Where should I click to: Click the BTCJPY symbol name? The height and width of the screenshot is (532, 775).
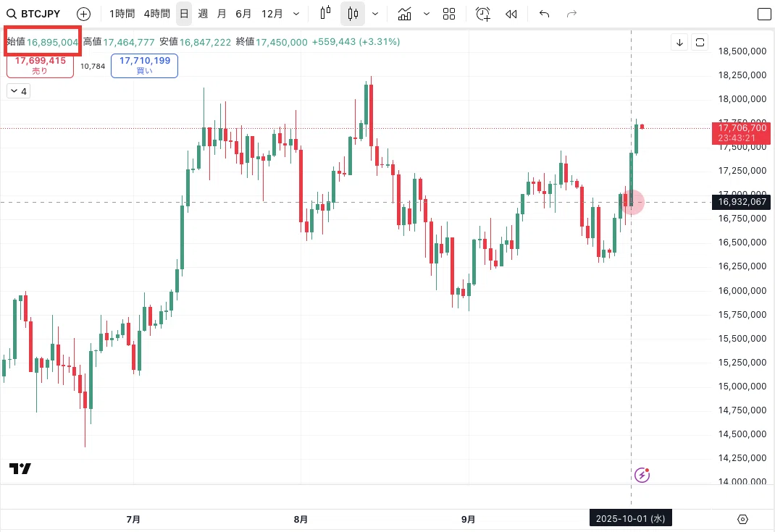click(x=41, y=14)
